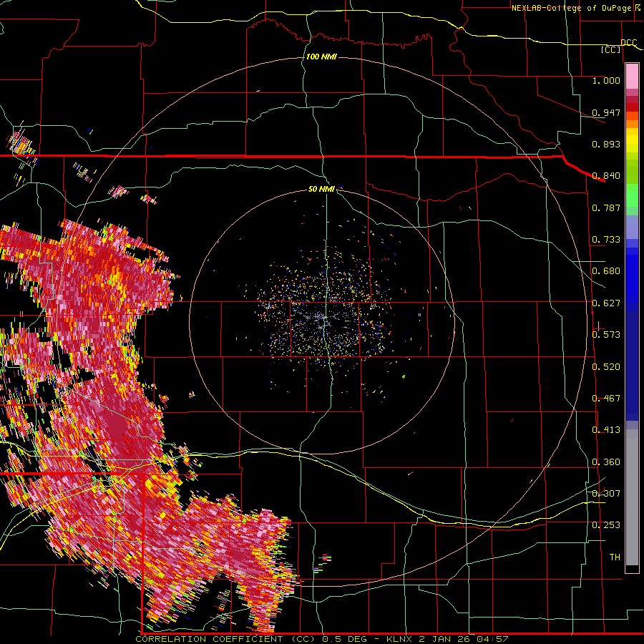Click the 0.733 scale value

pyautogui.click(x=606, y=240)
